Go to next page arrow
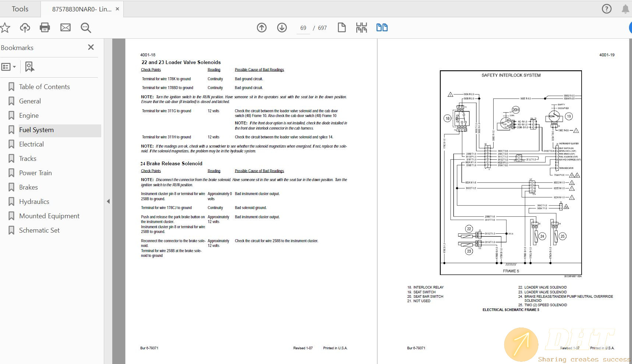Viewport: 632px width, 364px height. (x=282, y=28)
